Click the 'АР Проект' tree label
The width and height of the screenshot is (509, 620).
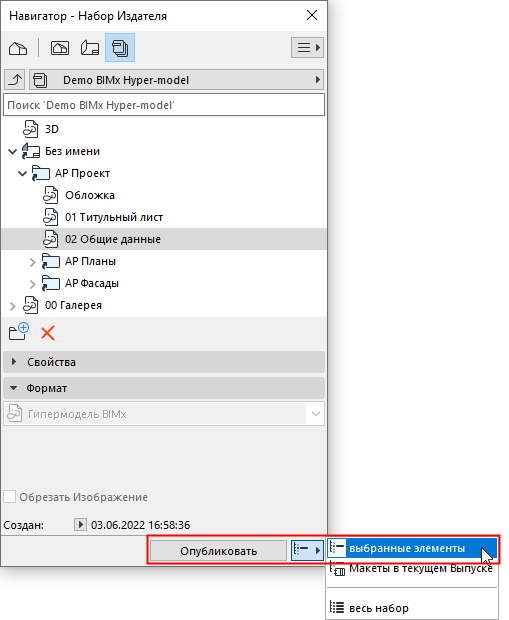[82, 173]
